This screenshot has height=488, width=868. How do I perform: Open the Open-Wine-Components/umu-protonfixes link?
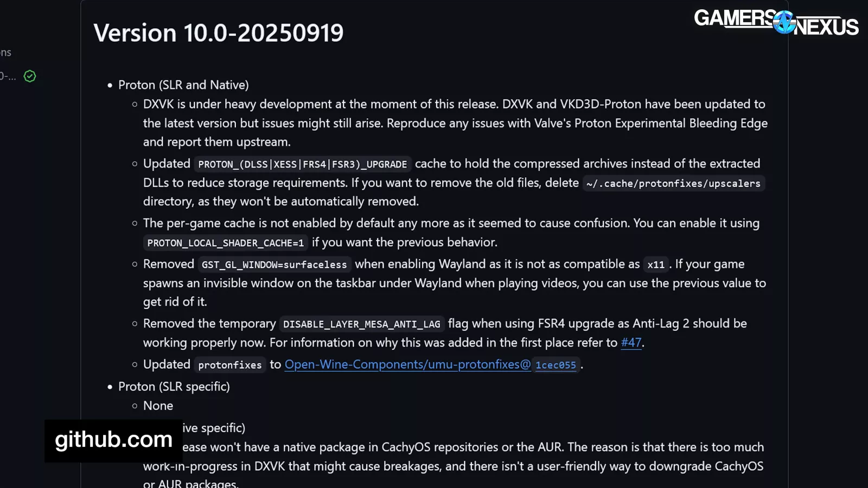407,364
